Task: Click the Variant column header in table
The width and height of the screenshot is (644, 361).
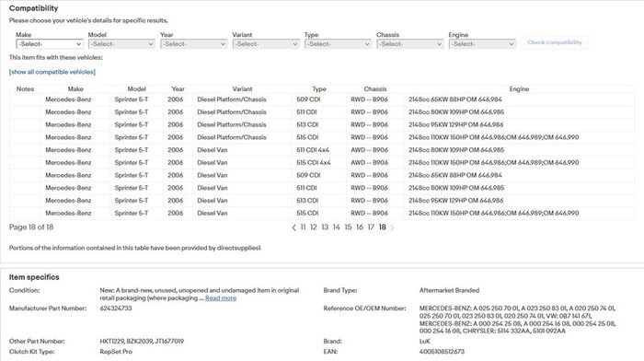Action: [x=242, y=88]
